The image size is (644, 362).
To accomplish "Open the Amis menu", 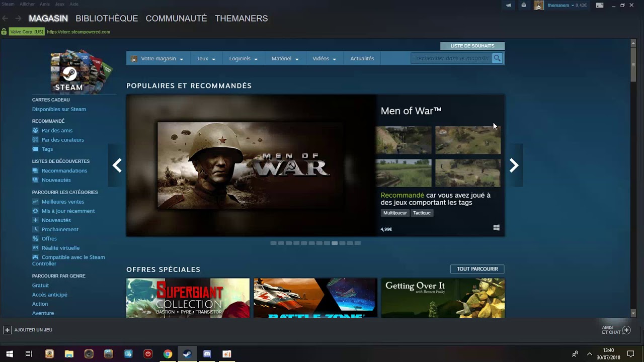I will pyautogui.click(x=45, y=4).
